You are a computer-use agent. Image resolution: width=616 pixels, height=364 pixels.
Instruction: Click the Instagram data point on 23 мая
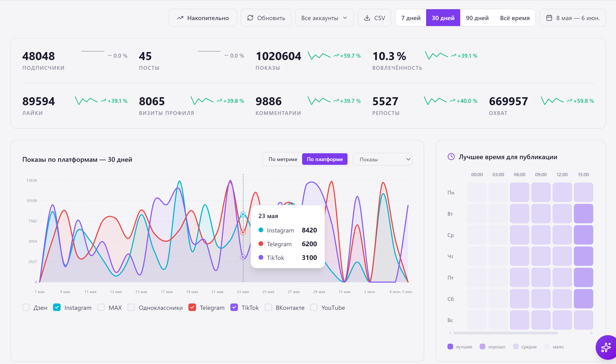(243, 214)
